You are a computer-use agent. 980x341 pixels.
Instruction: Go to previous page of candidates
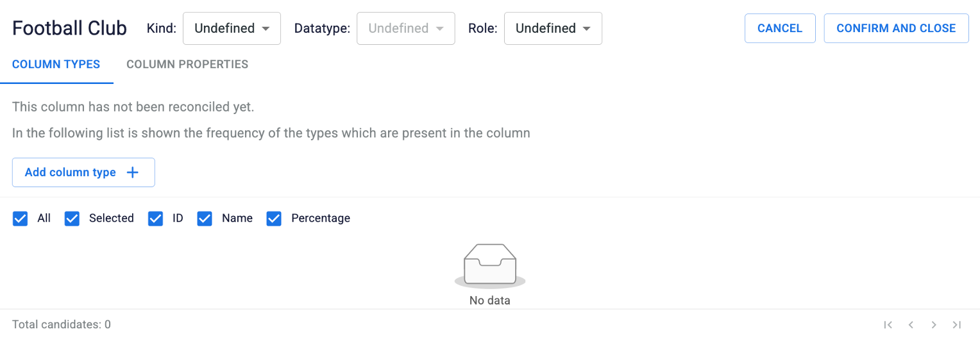(x=911, y=325)
